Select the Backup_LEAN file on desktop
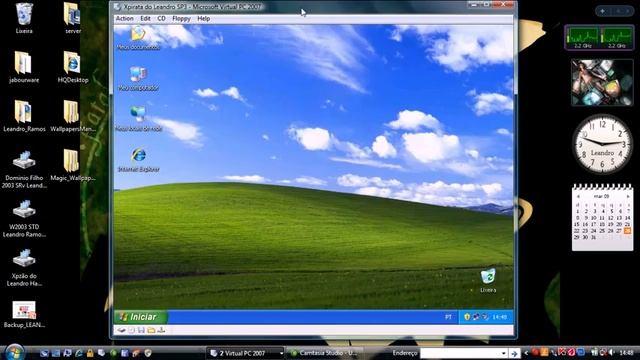 coord(24,314)
